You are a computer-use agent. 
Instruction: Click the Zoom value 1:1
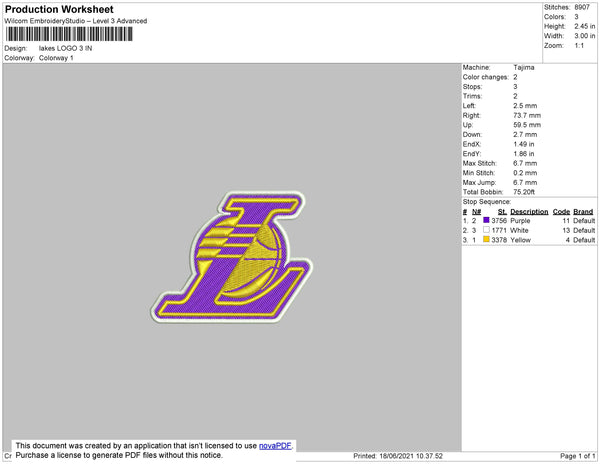point(579,46)
